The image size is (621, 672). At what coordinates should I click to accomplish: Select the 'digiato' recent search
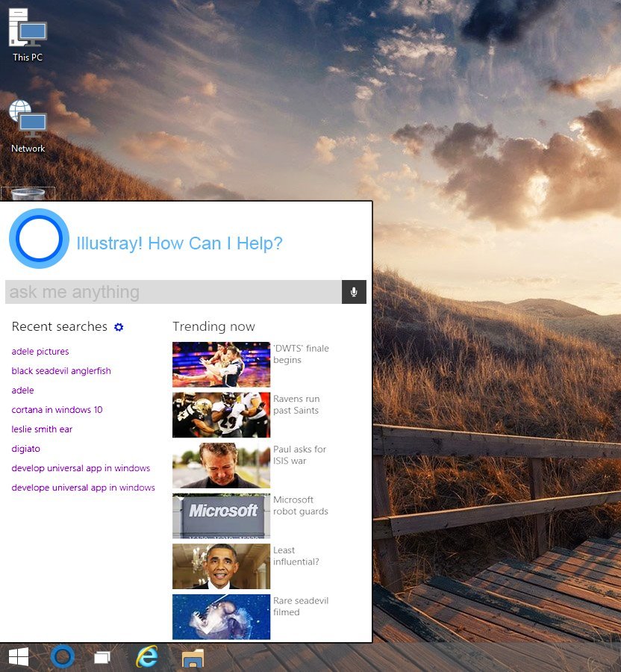point(25,449)
